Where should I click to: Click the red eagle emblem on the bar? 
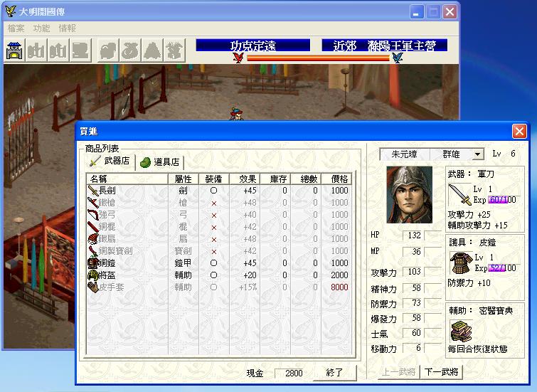tap(238, 58)
